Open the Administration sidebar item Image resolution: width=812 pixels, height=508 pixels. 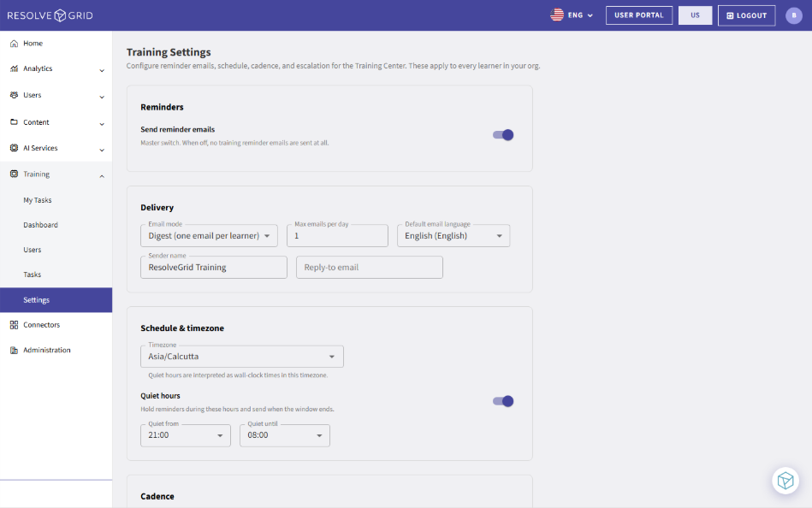coord(56,350)
